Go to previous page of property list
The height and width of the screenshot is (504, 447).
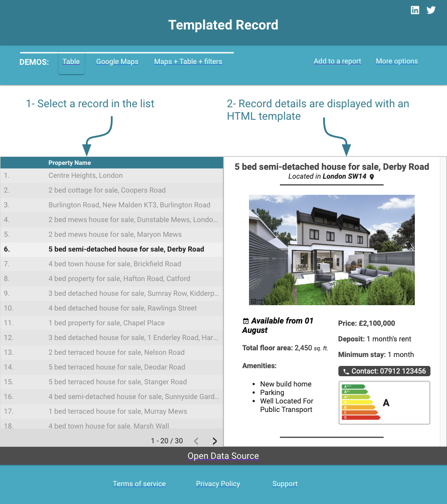click(196, 441)
